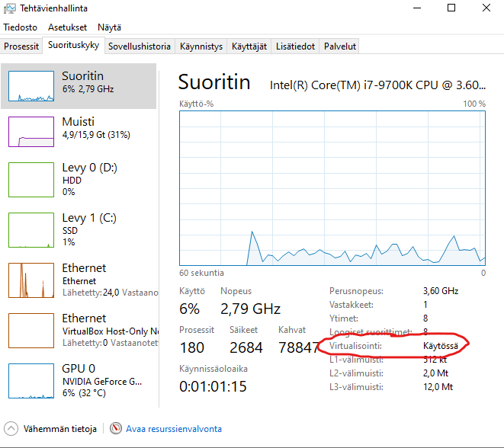Open the Avaa resurssienvalvonta link
This screenshot has width=504, height=448.
(174, 429)
